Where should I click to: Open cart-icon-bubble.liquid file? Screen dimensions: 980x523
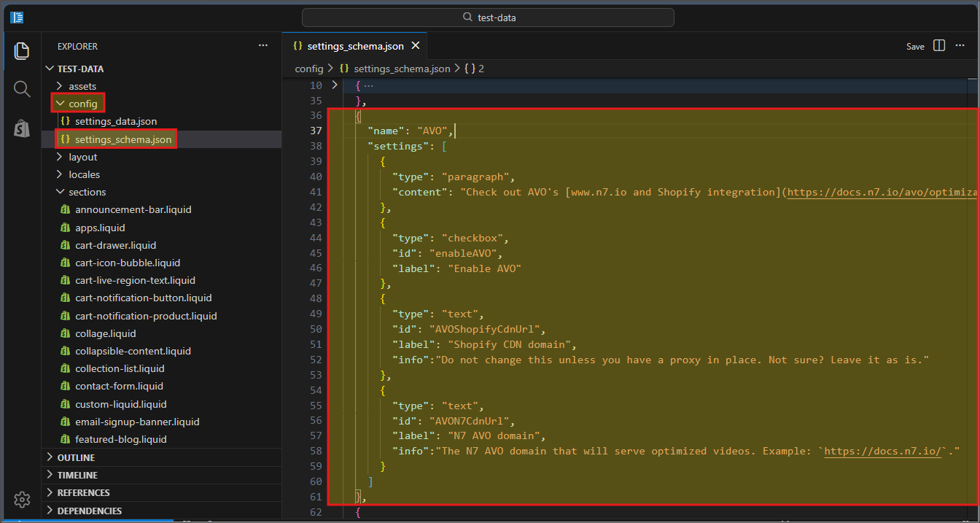point(162,263)
